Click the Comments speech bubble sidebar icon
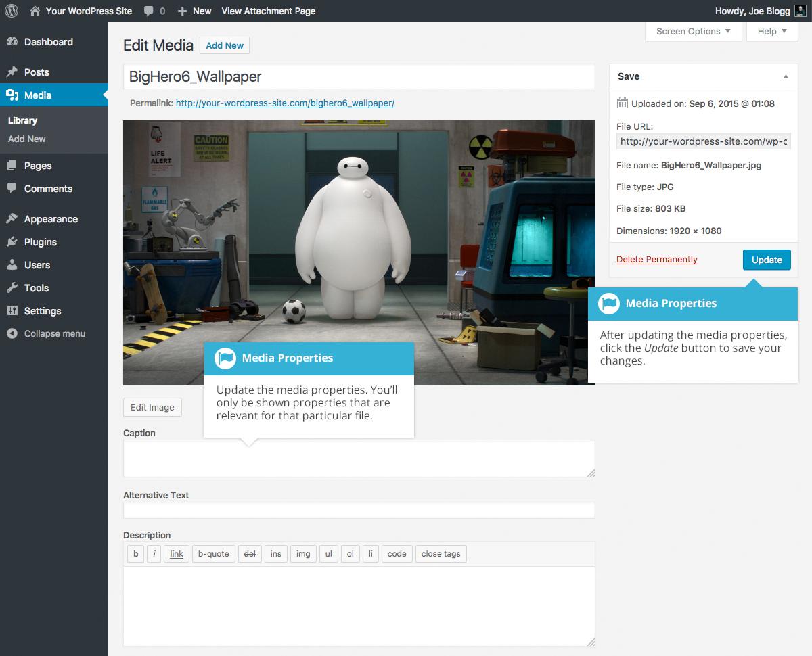 click(12, 189)
